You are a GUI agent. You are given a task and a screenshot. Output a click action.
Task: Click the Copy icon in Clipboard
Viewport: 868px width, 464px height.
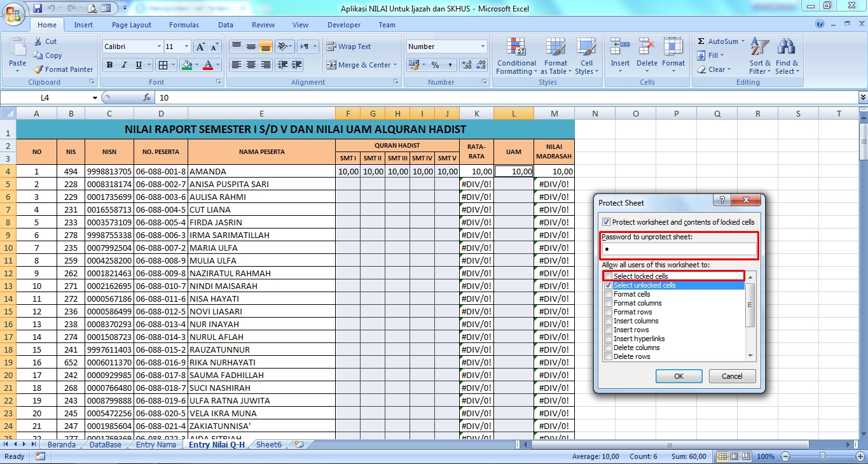(x=37, y=55)
